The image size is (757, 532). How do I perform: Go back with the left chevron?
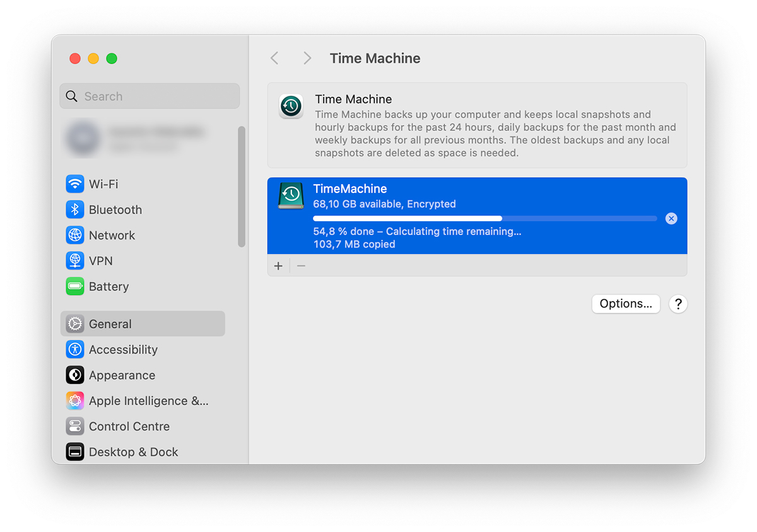274,59
